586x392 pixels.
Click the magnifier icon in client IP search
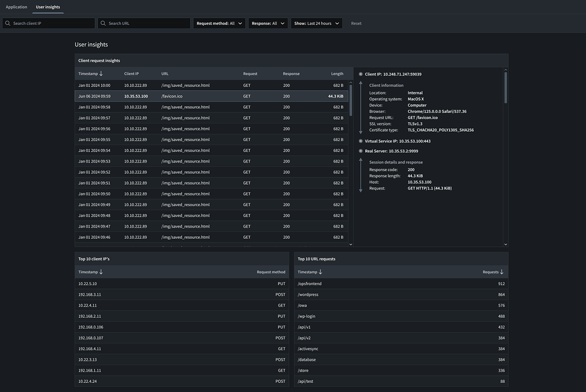pos(8,24)
